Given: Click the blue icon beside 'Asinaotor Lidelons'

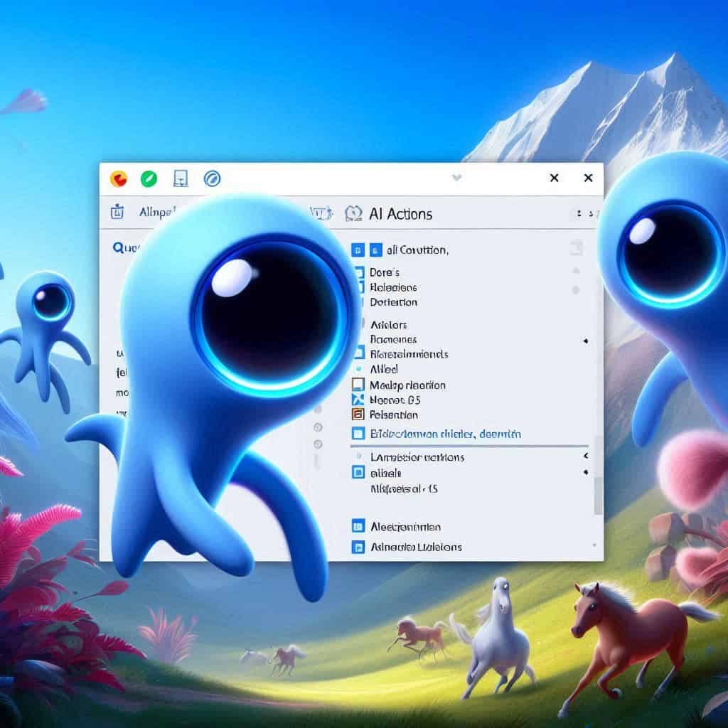Looking at the screenshot, I should point(358,547).
